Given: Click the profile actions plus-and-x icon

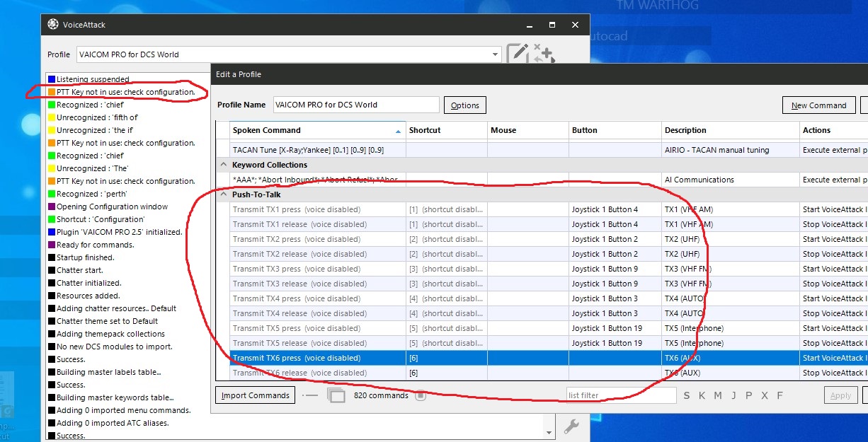Looking at the screenshot, I should [544, 54].
